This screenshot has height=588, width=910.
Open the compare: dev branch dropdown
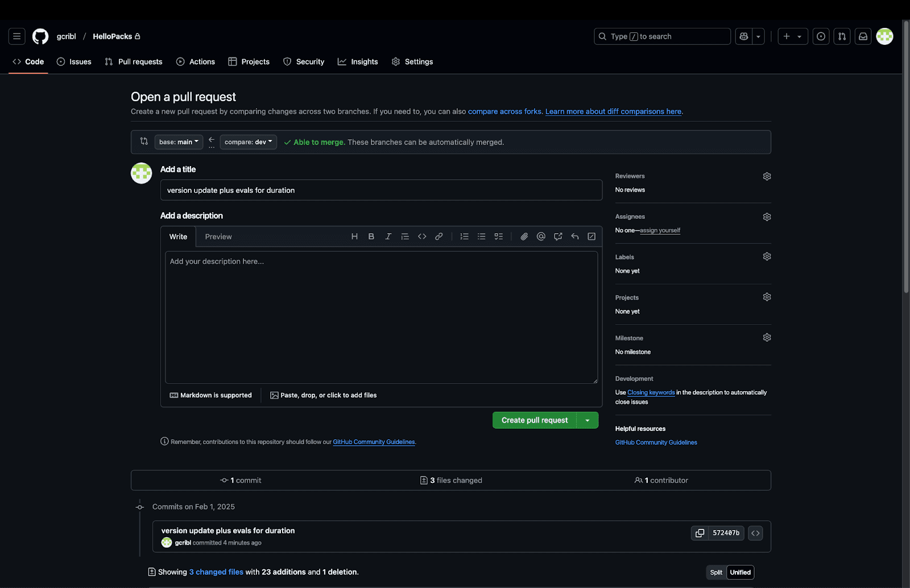(x=248, y=142)
